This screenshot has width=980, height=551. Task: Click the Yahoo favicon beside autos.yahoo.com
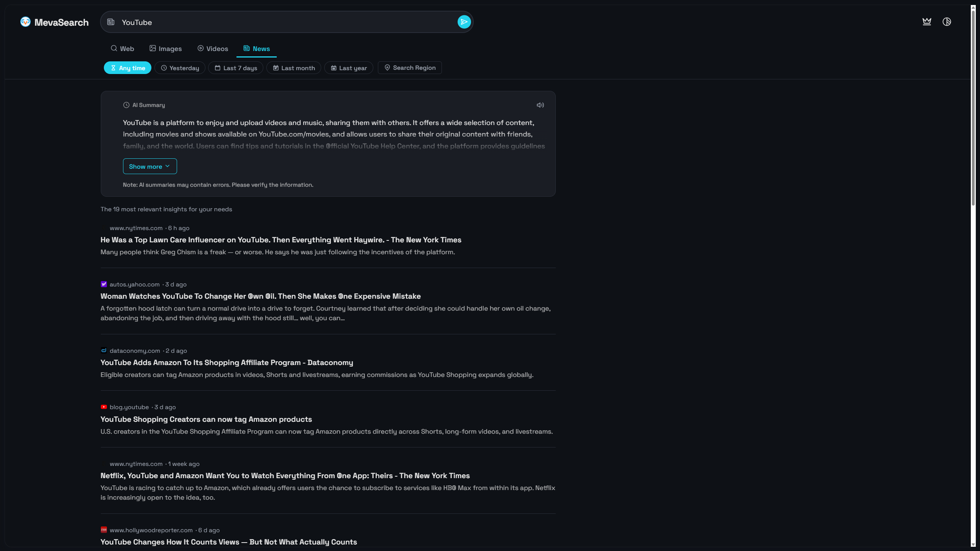click(103, 284)
